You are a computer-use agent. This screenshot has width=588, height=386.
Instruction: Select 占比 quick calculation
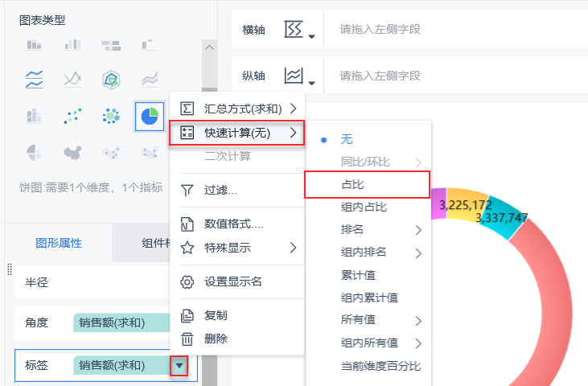tap(367, 184)
